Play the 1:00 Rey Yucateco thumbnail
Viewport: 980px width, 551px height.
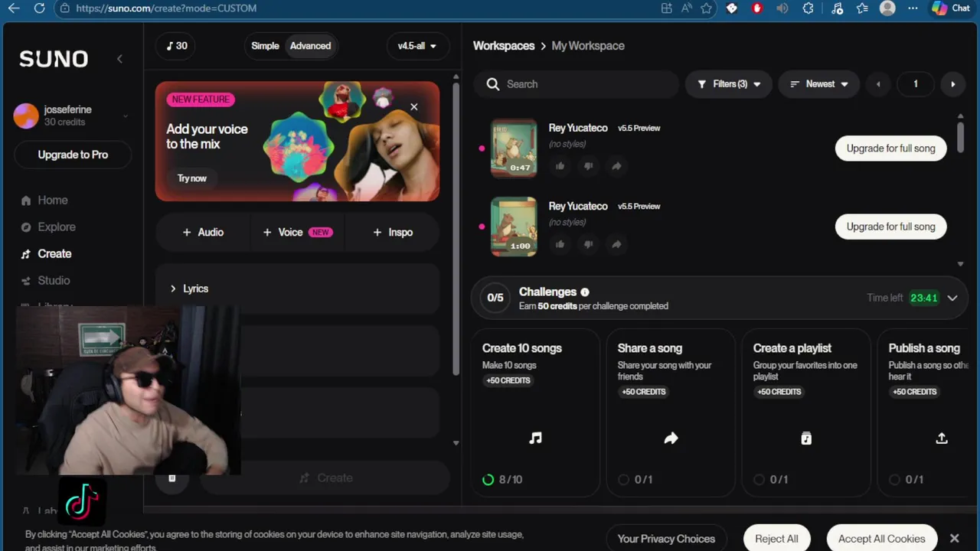[514, 227]
